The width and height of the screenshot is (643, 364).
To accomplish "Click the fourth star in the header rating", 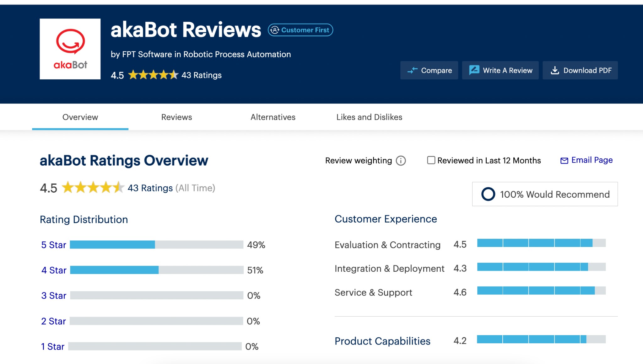I will point(164,75).
